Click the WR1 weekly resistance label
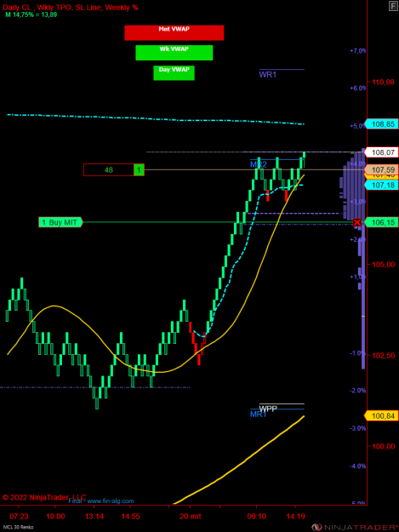The image size is (399, 532). [268, 75]
